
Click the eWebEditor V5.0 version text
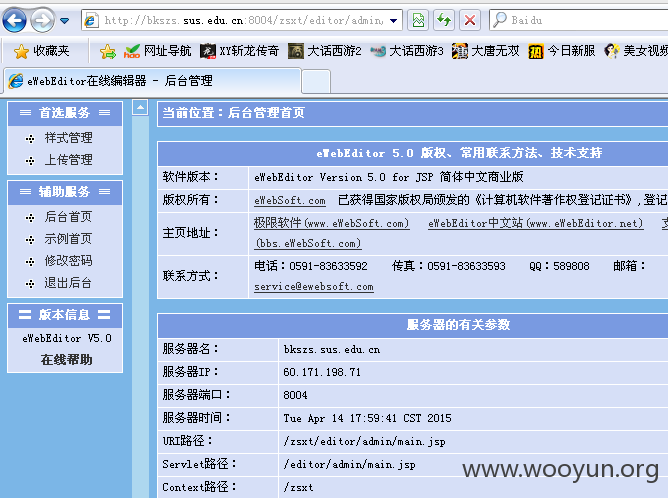click(x=67, y=338)
